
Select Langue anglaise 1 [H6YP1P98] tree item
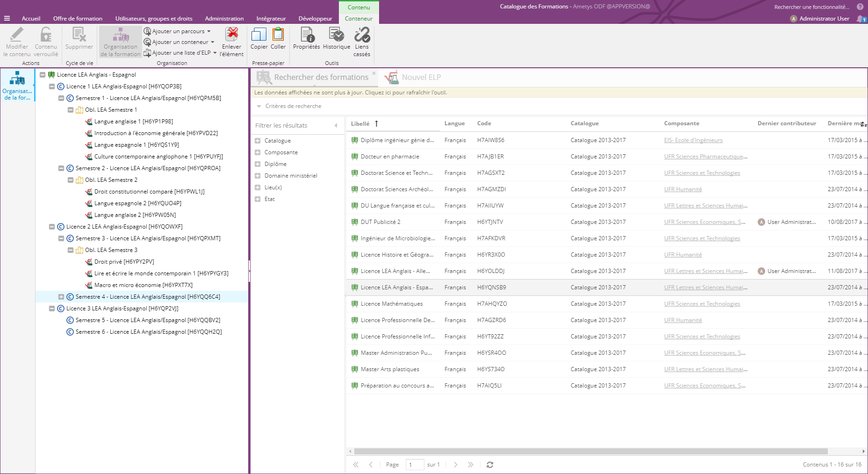tap(134, 122)
